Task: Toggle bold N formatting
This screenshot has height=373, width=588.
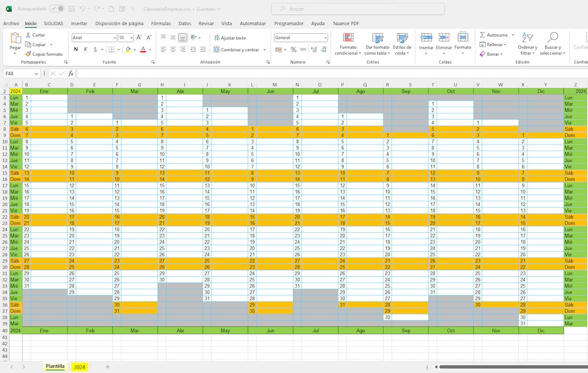Action: coord(76,49)
